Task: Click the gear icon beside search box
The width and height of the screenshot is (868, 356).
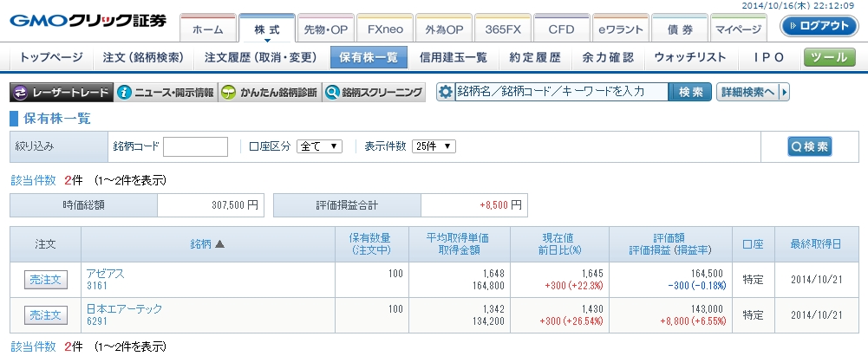Action: 446,93
